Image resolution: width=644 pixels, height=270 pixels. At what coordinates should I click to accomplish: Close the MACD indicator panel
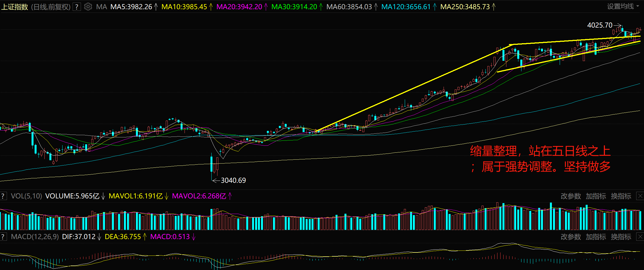pyautogui.click(x=640, y=237)
